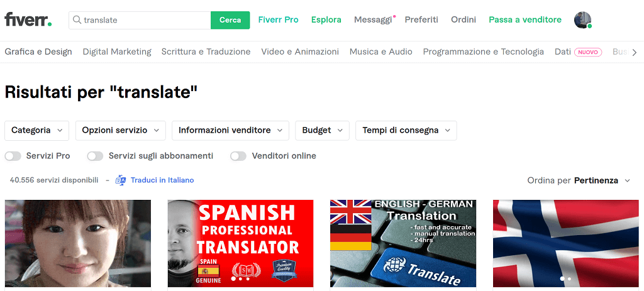Select Video e Animazioni category
Image resolution: width=644 pixels, height=291 pixels.
(300, 52)
